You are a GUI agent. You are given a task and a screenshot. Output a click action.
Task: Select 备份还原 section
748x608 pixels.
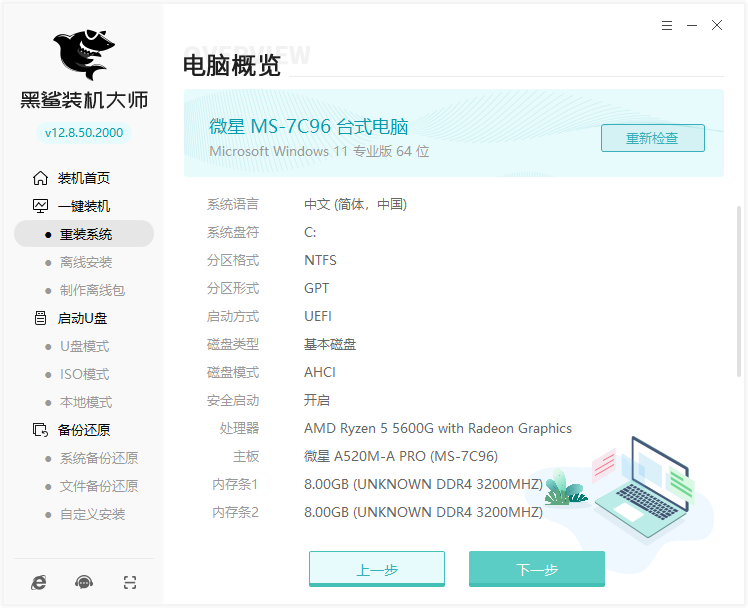pyautogui.click(x=84, y=430)
